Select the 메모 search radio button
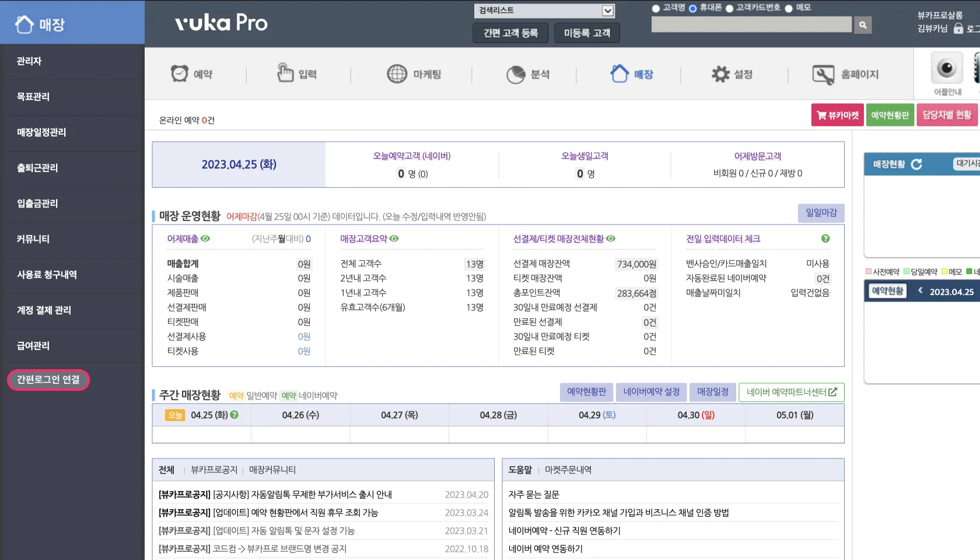The height and width of the screenshot is (560, 980). pos(789,8)
